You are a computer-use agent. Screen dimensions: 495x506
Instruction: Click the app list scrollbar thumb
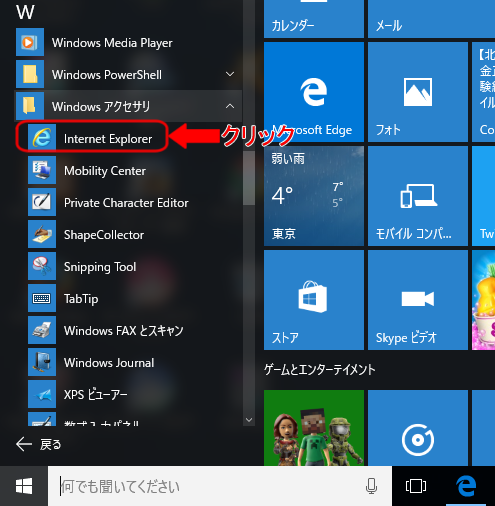(x=249, y=178)
